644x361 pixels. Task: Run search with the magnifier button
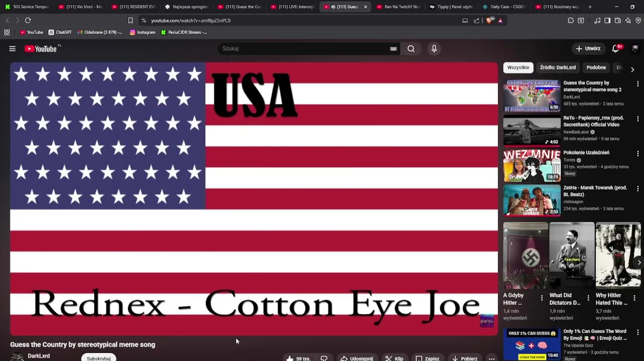pyautogui.click(x=411, y=49)
